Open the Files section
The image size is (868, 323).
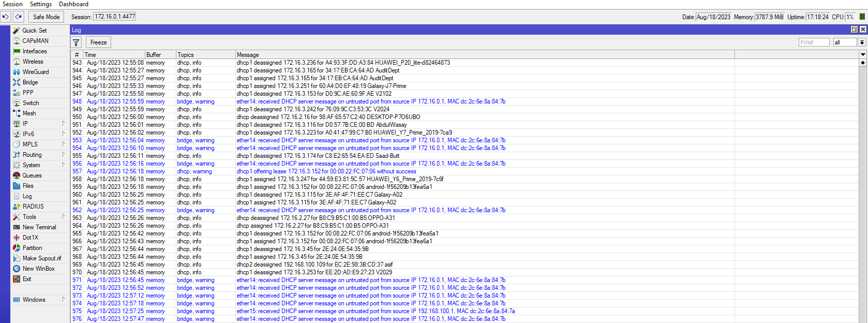28,186
